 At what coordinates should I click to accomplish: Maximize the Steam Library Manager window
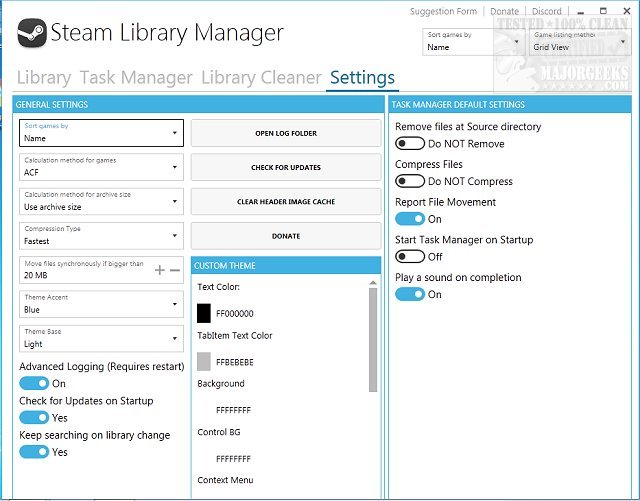603,11
